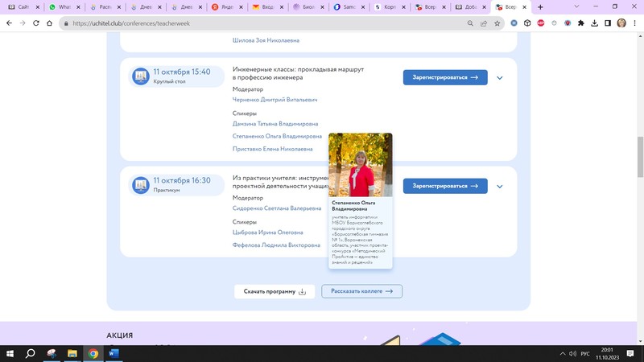Expand the 15:40 round table session details

(x=500, y=78)
